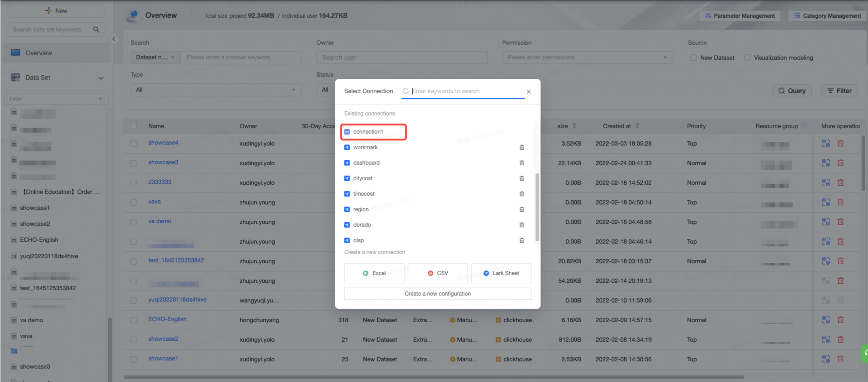
Task: Click the sidebar tree vertical scrollbar
Action: click(x=110, y=349)
